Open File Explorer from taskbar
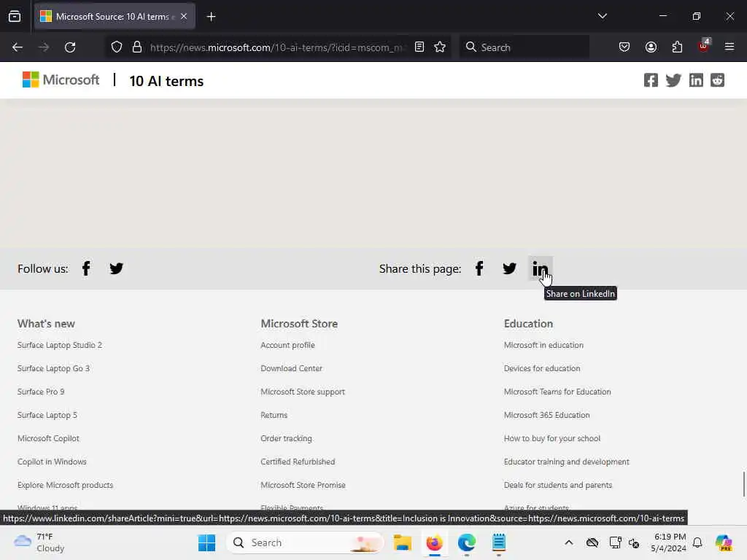This screenshot has width=747, height=560. coord(402,542)
